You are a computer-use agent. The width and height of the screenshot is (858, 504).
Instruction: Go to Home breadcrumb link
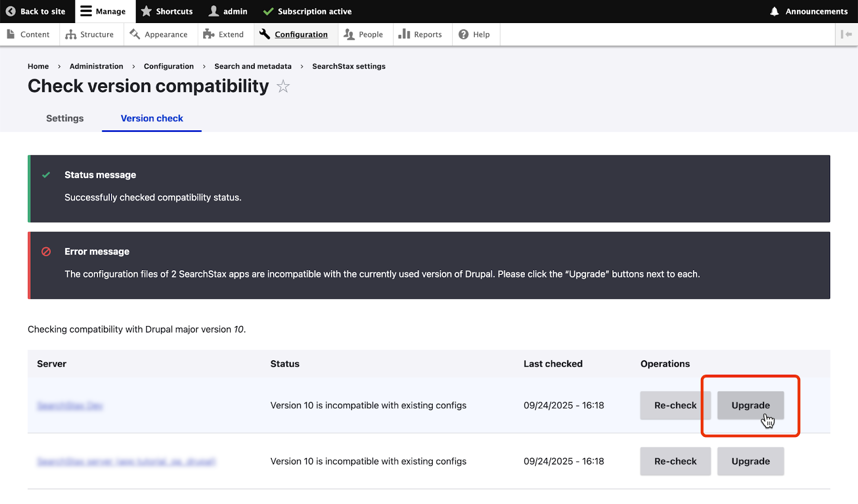pyautogui.click(x=38, y=66)
